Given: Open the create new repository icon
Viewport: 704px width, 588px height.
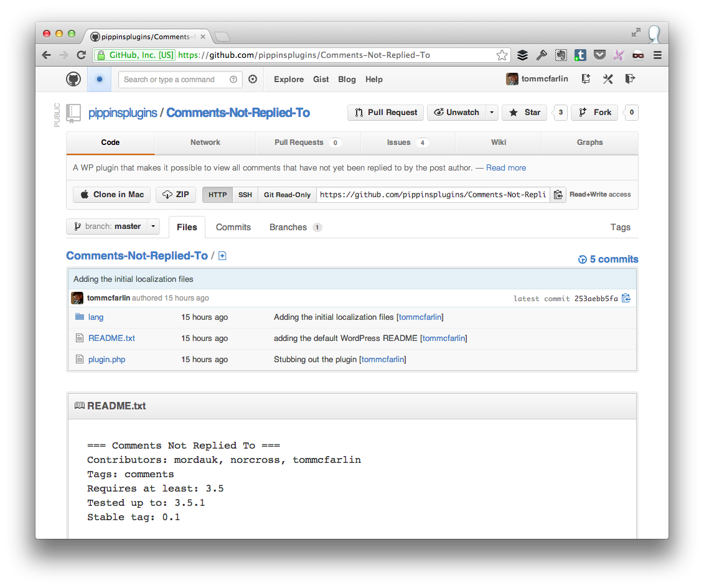Looking at the screenshot, I should click(585, 79).
